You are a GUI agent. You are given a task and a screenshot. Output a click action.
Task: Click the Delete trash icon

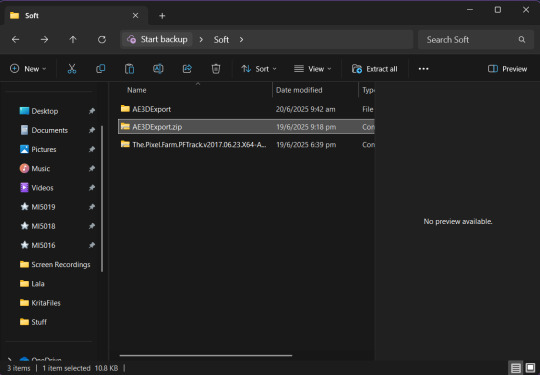click(x=216, y=69)
